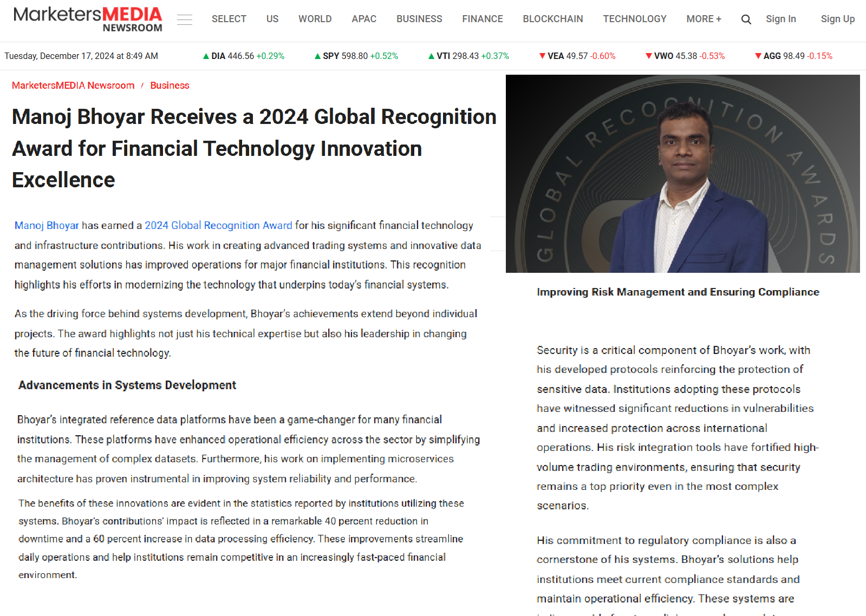Click the red down arrow beside AGG
Viewport: 866px width, 616px height.
[758, 56]
